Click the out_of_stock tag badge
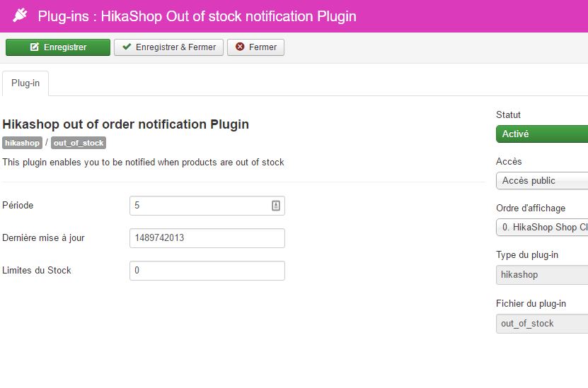588x388 pixels. pos(79,143)
